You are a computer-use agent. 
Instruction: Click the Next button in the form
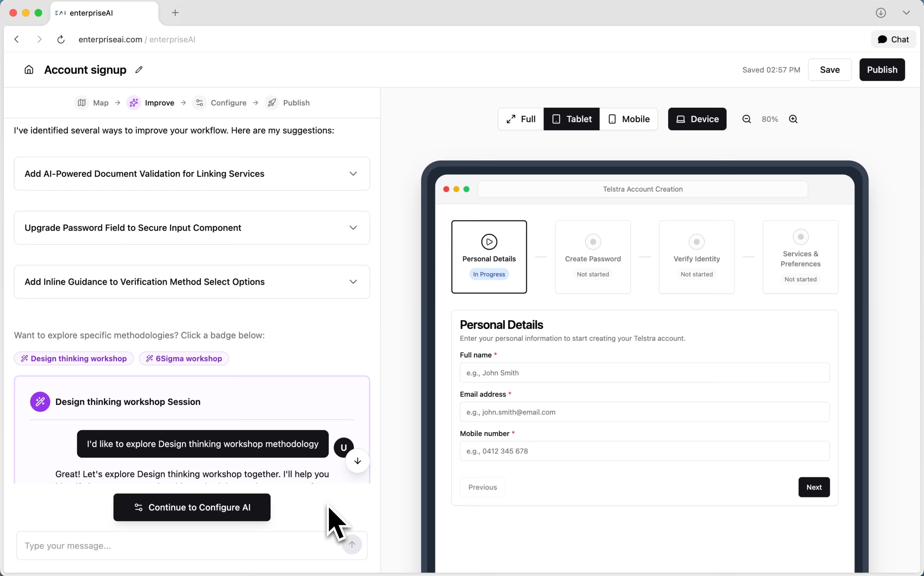pos(814,487)
